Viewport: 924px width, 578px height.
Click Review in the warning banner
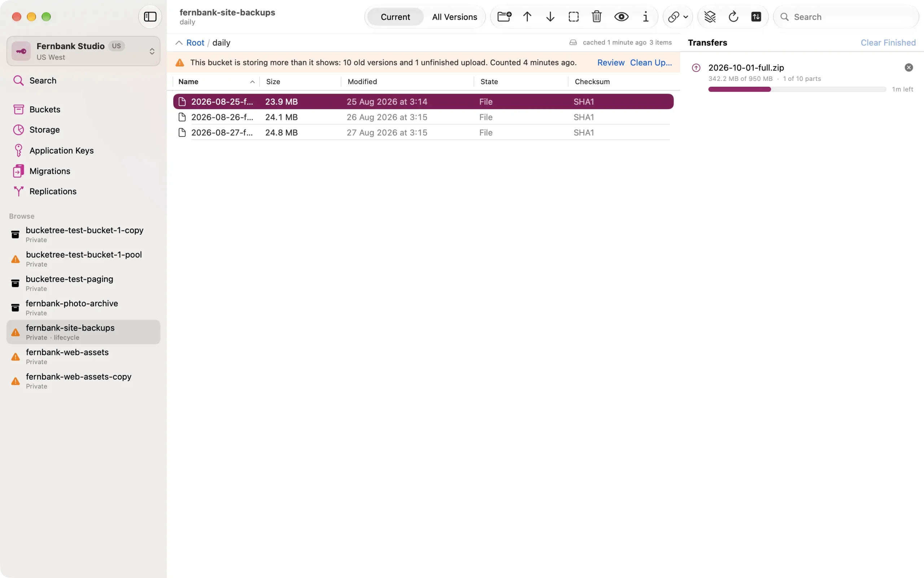coord(611,63)
